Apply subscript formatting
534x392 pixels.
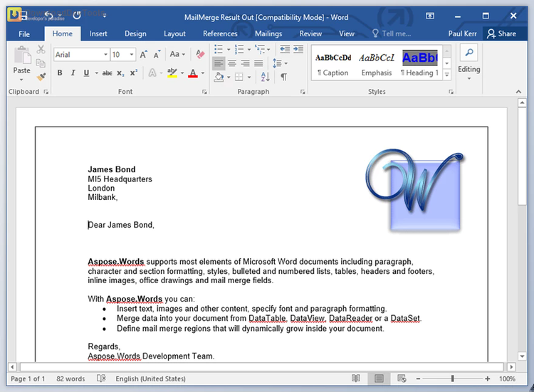click(120, 73)
